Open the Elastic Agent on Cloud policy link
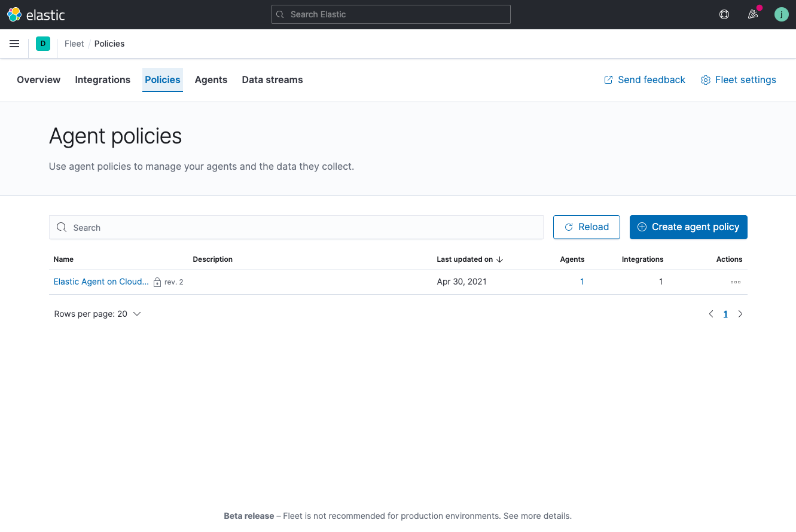The width and height of the screenshot is (796, 532). click(x=100, y=282)
